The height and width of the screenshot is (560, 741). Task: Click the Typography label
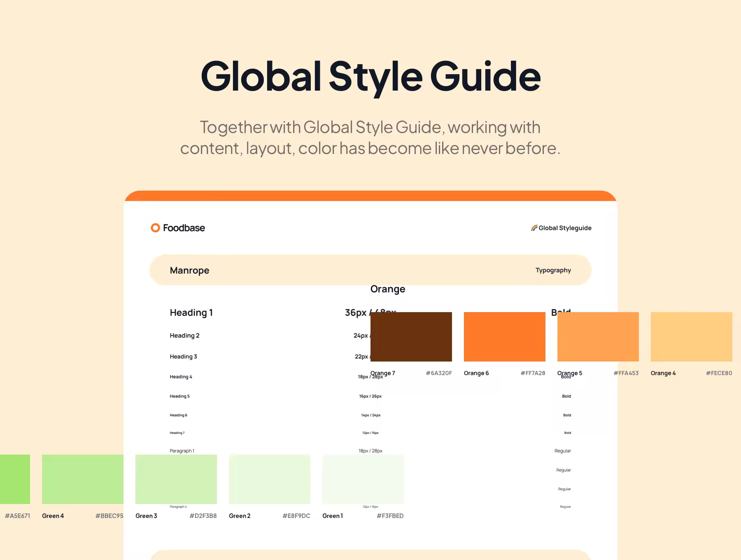click(x=553, y=270)
